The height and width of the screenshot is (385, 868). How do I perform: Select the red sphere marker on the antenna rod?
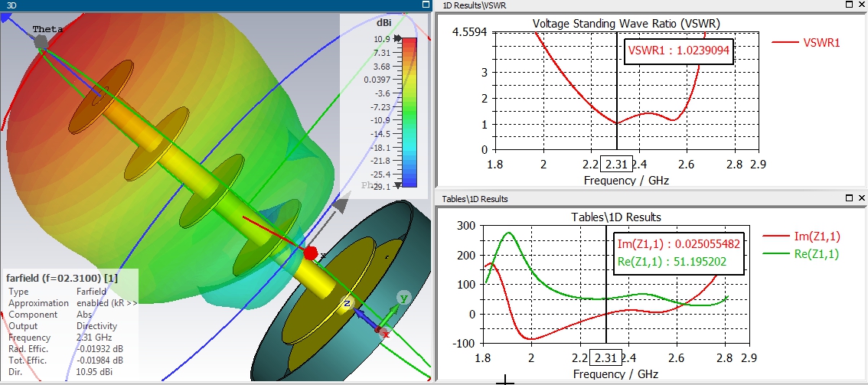coord(311,253)
